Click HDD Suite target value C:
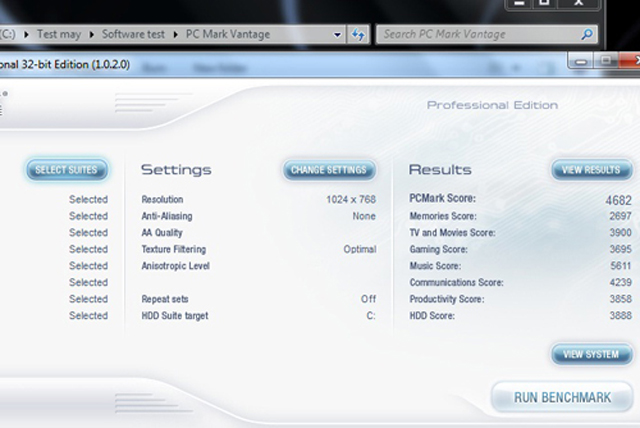This screenshot has height=428, width=640. (x=371, y=316)
